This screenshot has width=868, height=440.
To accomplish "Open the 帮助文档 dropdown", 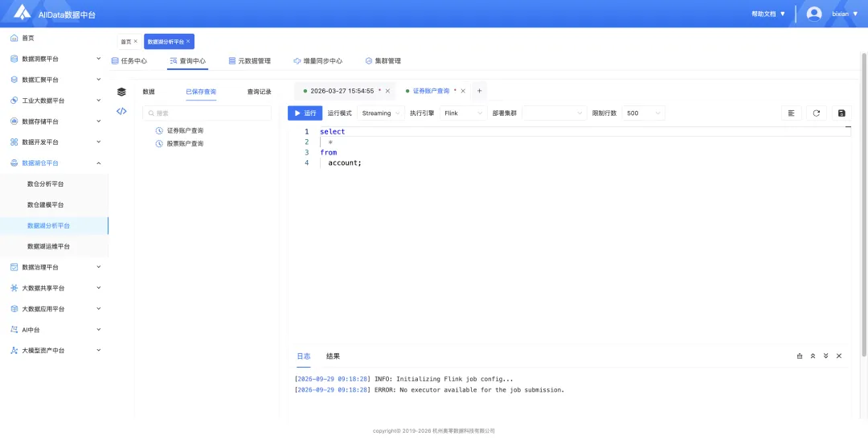I will tap(768, 14).
